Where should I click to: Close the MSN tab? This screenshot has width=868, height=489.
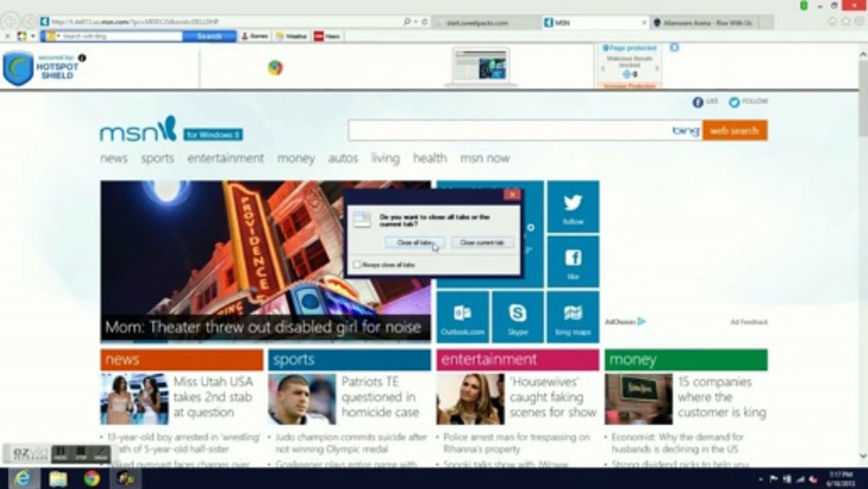(644, 22)
